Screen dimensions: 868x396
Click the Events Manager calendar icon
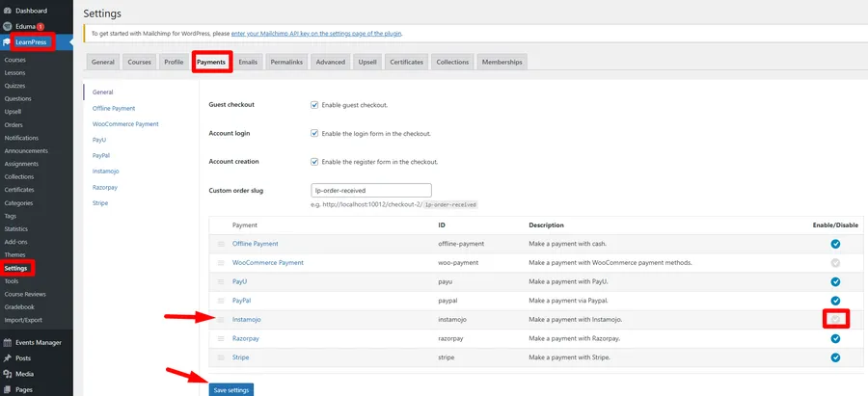[x=7, y=342]
